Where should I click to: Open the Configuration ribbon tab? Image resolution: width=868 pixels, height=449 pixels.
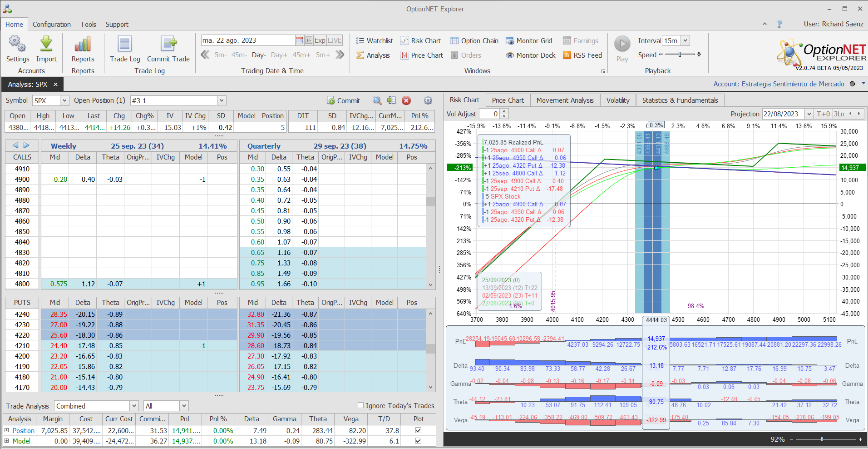pyautogui.click(x=51, y=25)
